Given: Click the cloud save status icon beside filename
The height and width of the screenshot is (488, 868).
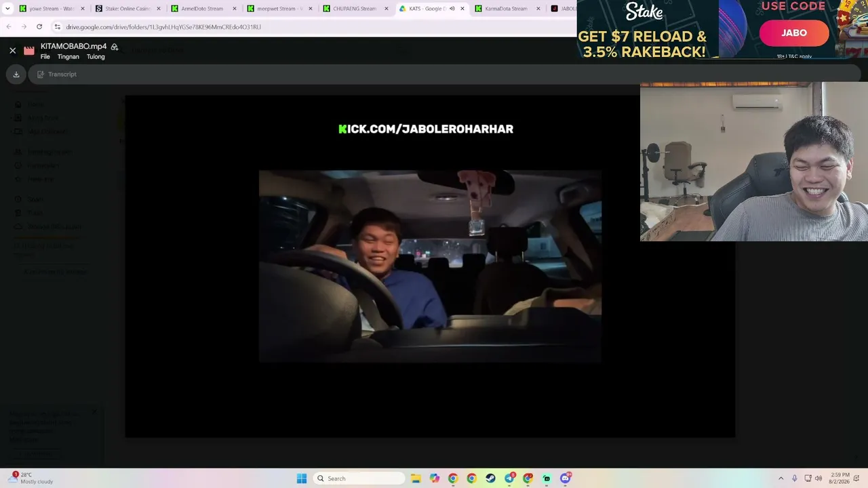Looking at the screenshot, I should click(115, 47).
